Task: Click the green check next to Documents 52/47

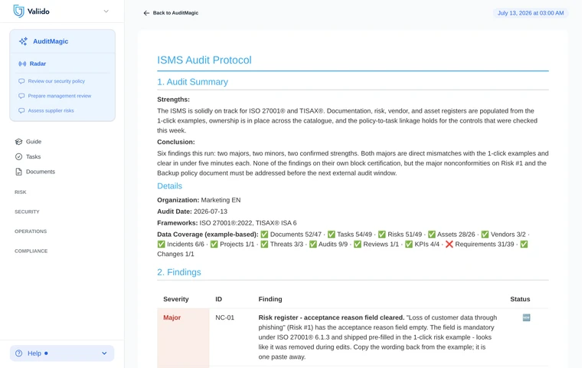Action: (264, 235)
